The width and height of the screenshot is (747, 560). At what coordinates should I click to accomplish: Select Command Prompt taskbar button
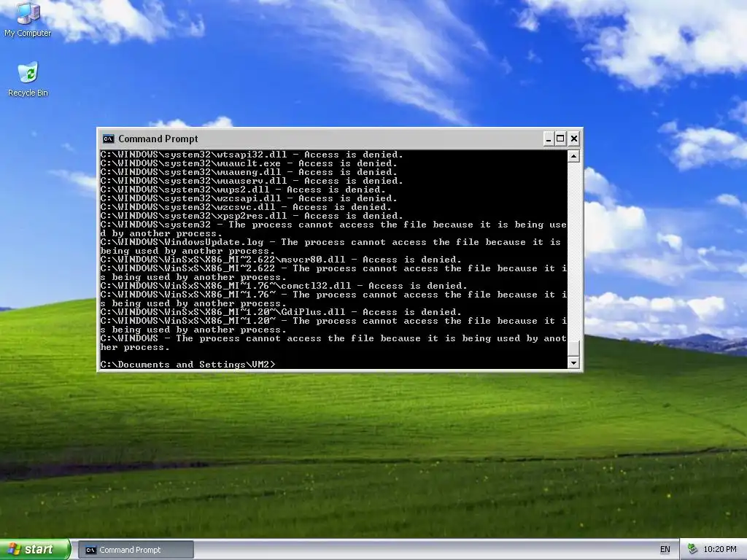136,550
